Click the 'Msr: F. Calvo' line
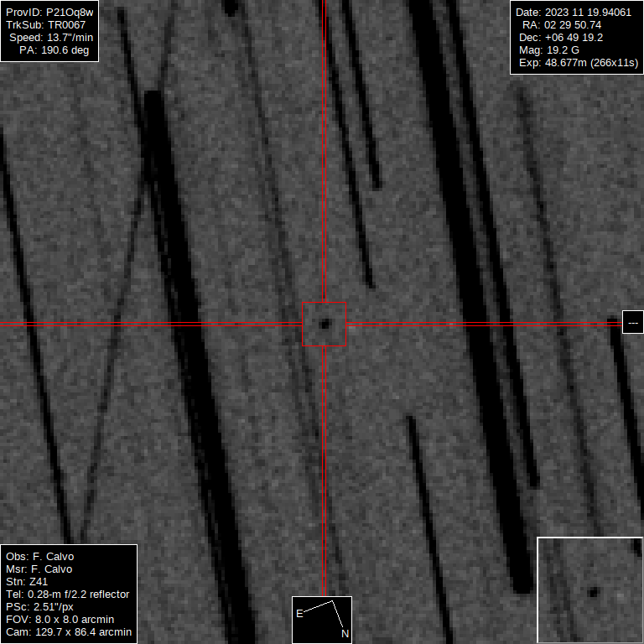This screenshot has height=644, width=644. tap(39, 569)
